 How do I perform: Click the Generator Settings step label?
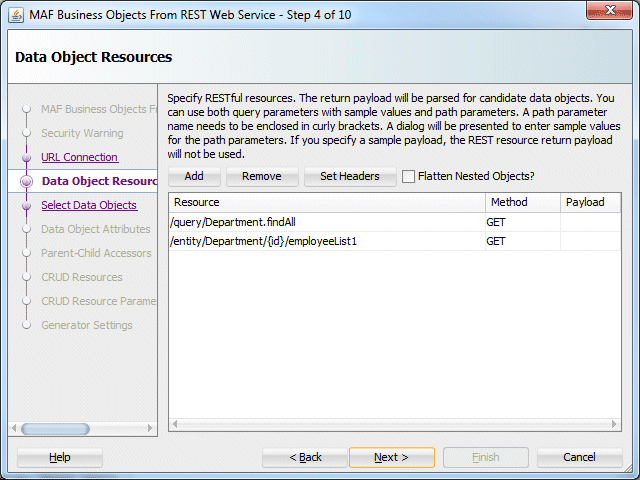[x=87, y=325]
